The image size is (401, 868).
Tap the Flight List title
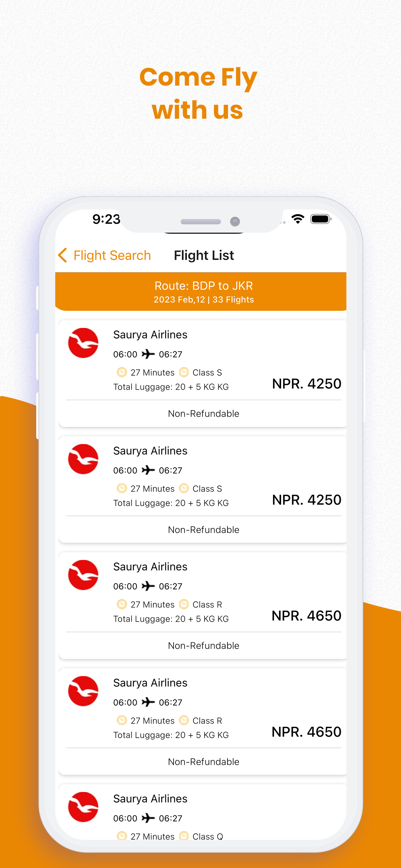click(x=204, y=255)
